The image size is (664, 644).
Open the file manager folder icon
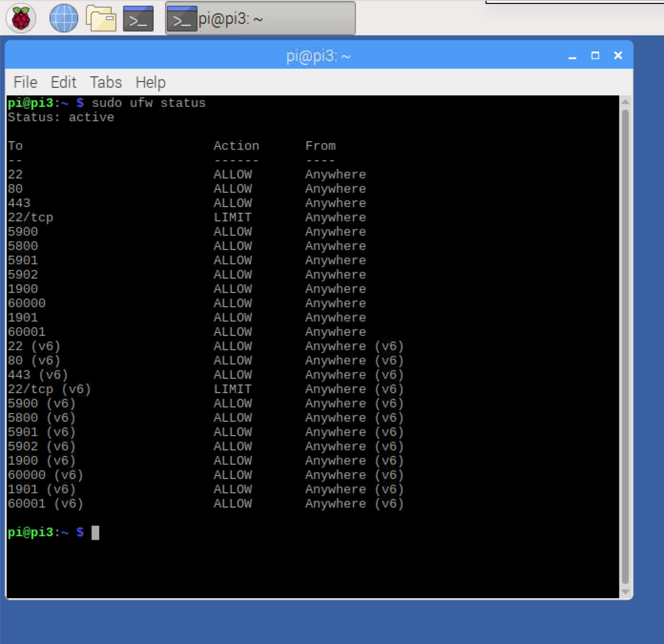[x=101, y=19]
